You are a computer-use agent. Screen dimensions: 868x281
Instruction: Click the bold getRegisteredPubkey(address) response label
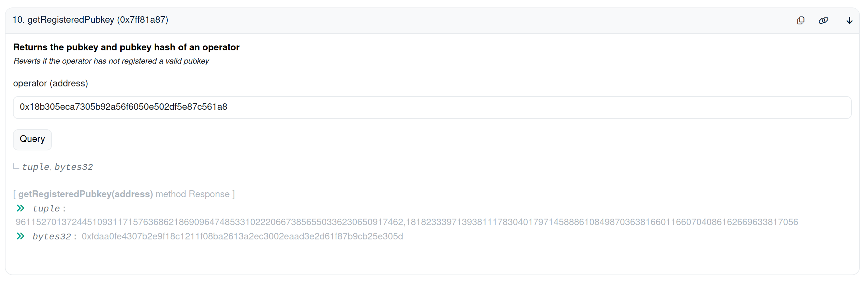[x=86, y=194]
